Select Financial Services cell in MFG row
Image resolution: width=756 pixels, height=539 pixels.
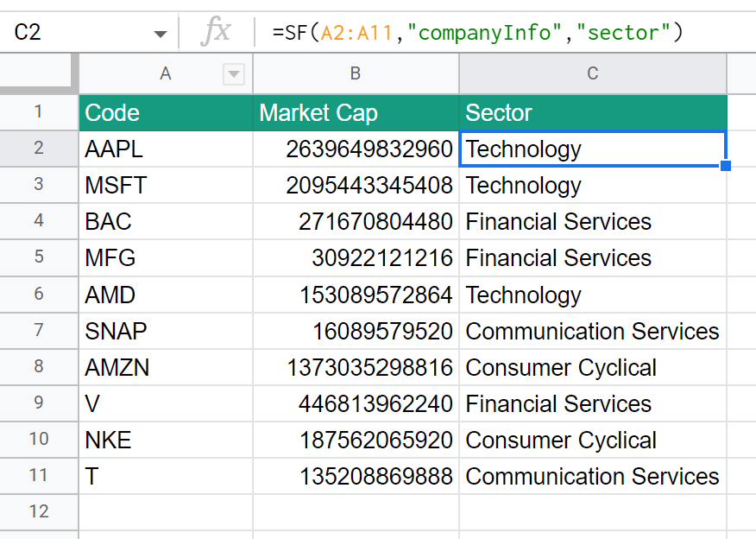593,257
